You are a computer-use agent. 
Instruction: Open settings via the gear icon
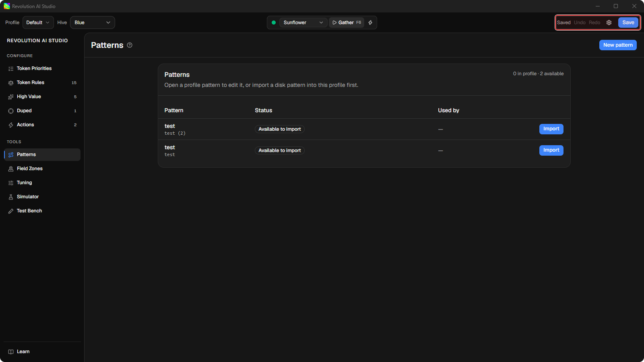point(609,23)
